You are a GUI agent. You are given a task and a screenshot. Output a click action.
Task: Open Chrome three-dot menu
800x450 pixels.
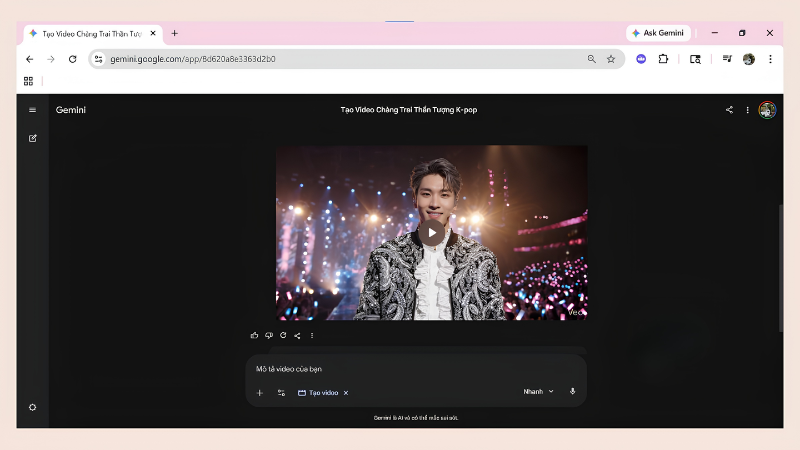pyautogui.click(x=770, y=59)
